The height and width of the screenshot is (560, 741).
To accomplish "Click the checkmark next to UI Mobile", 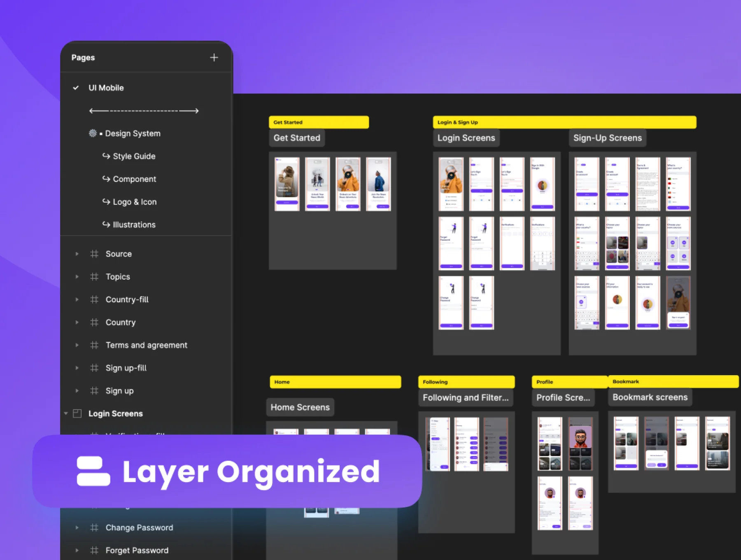I will click(76, 88).
